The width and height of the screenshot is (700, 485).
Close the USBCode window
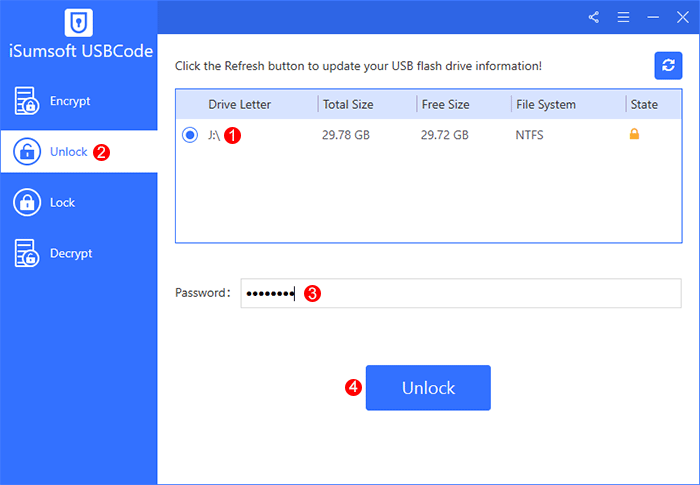[x=683, y=17]
